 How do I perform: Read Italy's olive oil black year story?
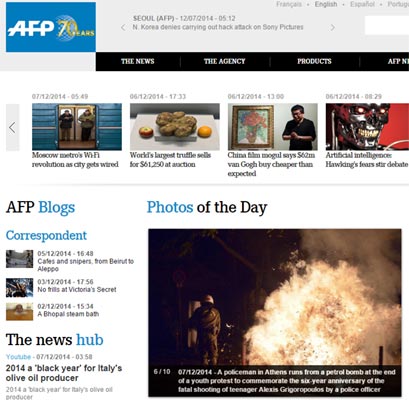(x=64, y=373)
